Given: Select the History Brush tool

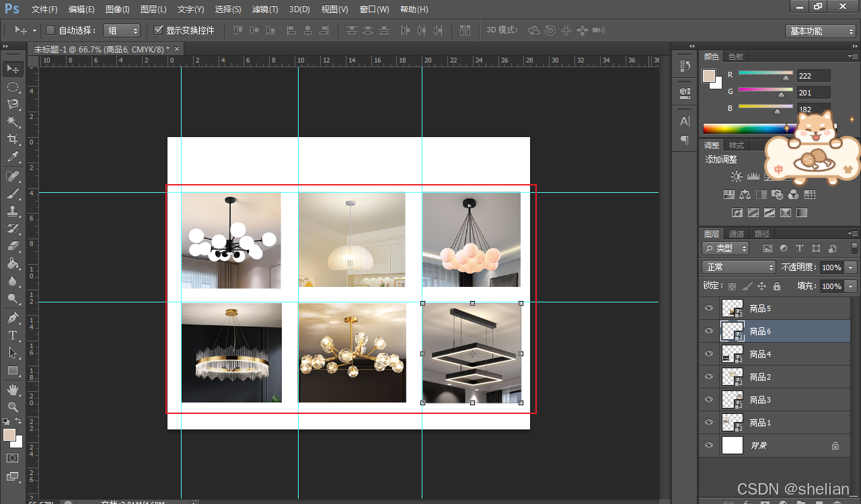Looking at the screenshot, I should click(x=13, y=228).
